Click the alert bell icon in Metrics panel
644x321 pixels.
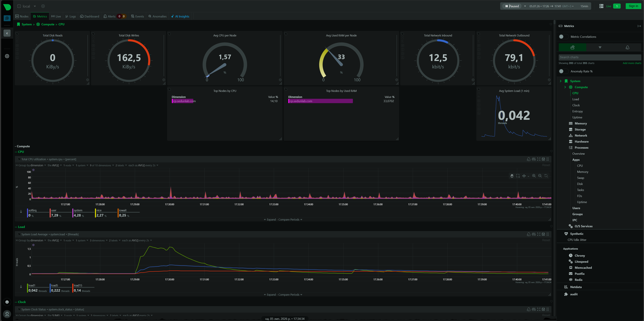(x=627, y=47)
